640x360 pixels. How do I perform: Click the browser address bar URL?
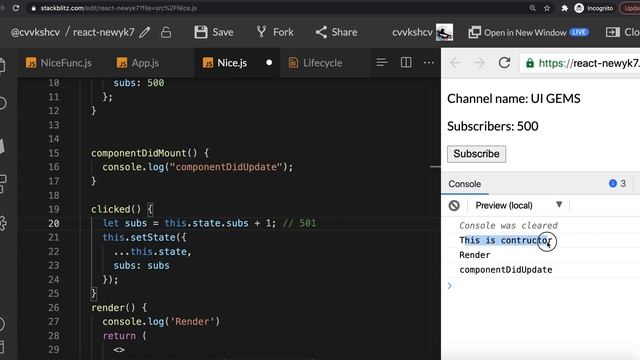118,8
